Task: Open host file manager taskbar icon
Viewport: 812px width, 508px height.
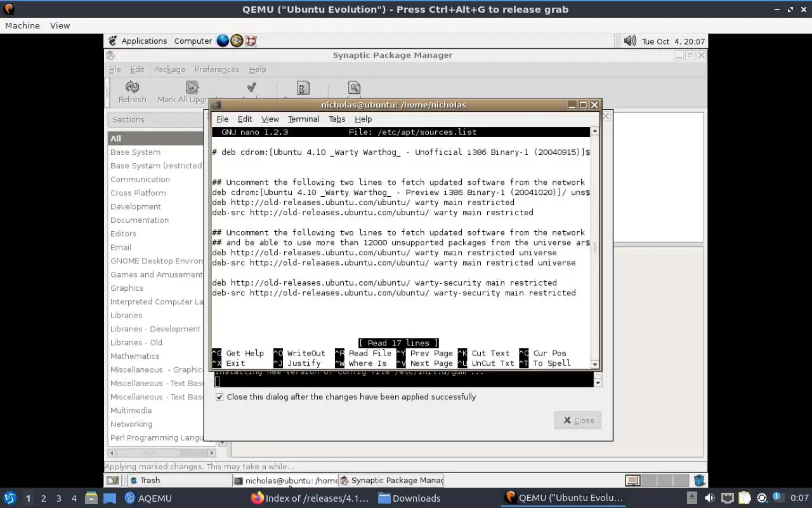Action: tap(91, 498)
